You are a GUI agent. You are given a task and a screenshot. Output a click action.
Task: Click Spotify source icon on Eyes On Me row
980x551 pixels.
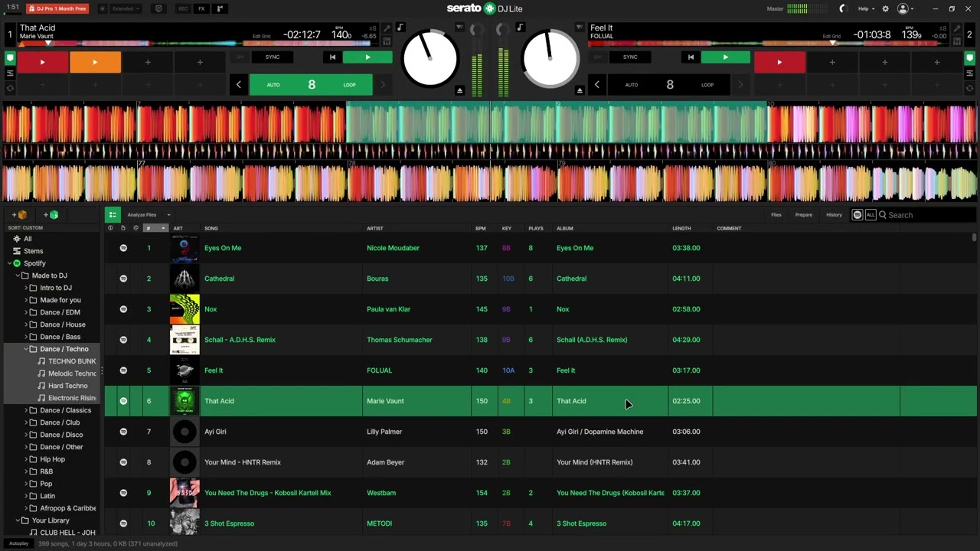tap(123, 248)
